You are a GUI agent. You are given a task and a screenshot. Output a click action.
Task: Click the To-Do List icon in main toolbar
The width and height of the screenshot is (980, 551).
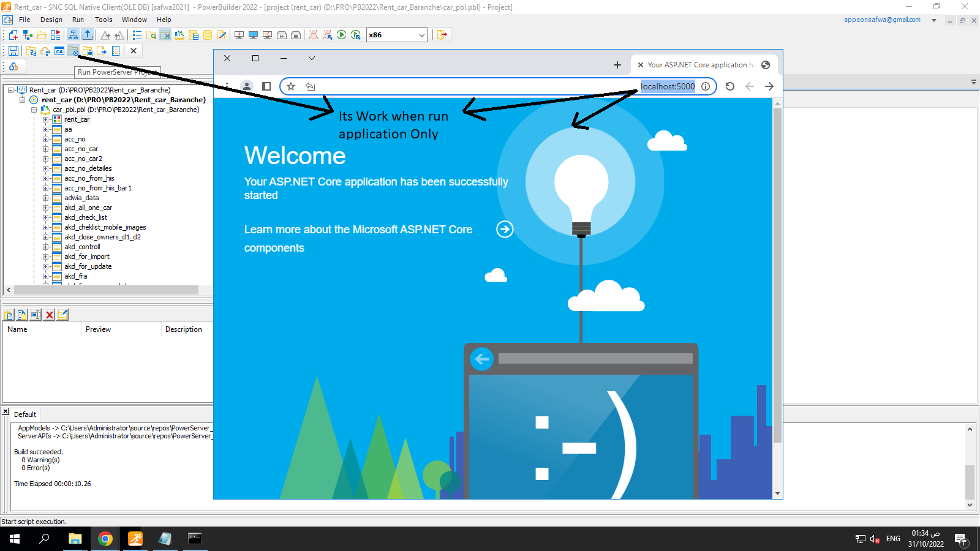point(137,35)
